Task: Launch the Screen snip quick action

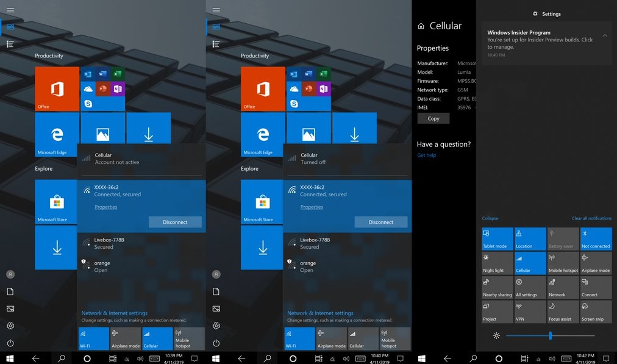Action: pyautogui.click(x=596, y=312)
